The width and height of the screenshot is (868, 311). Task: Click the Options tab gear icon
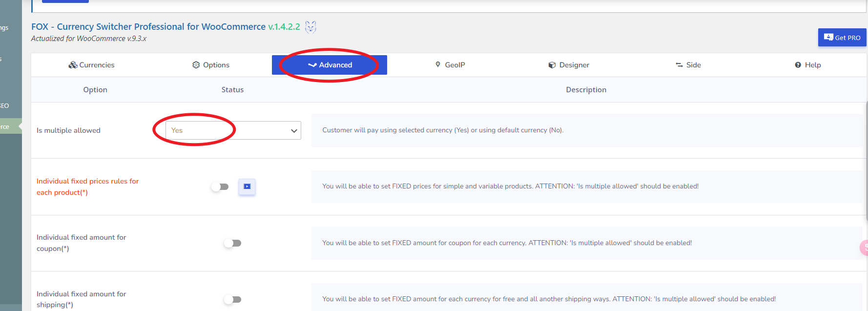click(196, 65)
